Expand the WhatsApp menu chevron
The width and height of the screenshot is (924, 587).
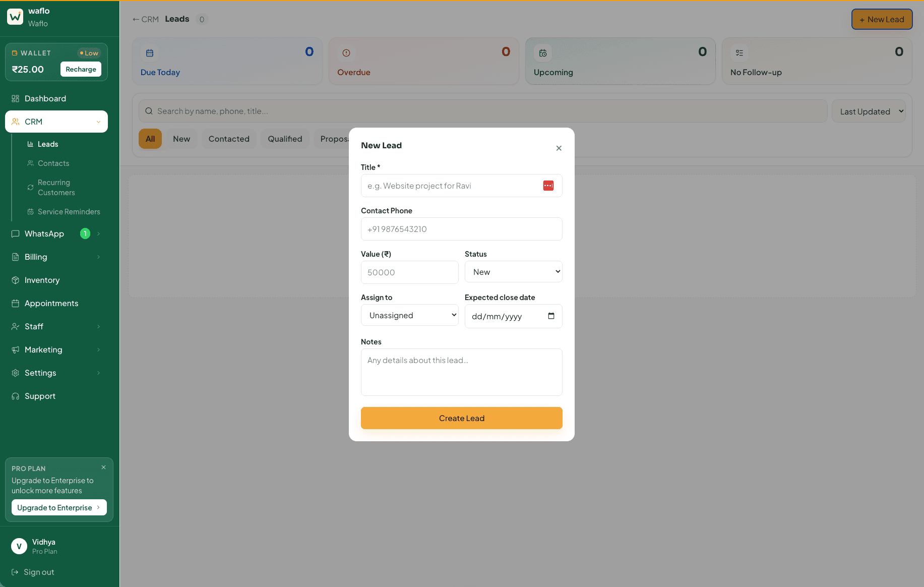(x=99, y=233)
